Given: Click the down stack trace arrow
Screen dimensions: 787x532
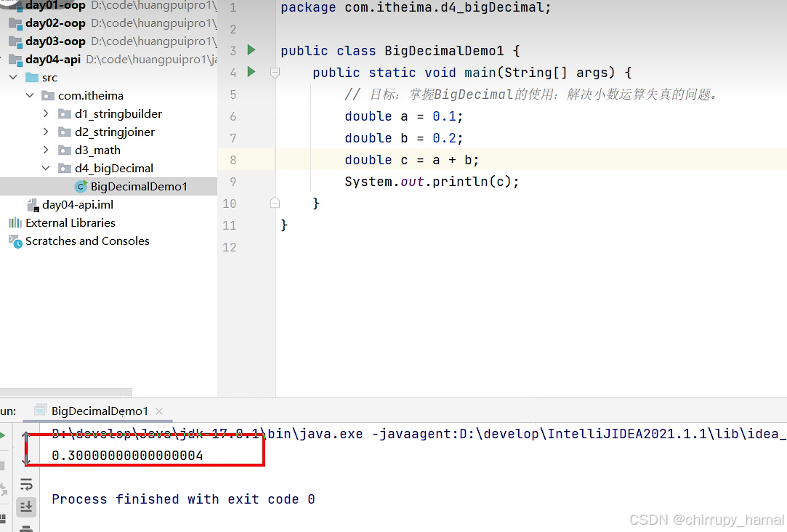Looking at the screenshot, I should pos(26,459).
